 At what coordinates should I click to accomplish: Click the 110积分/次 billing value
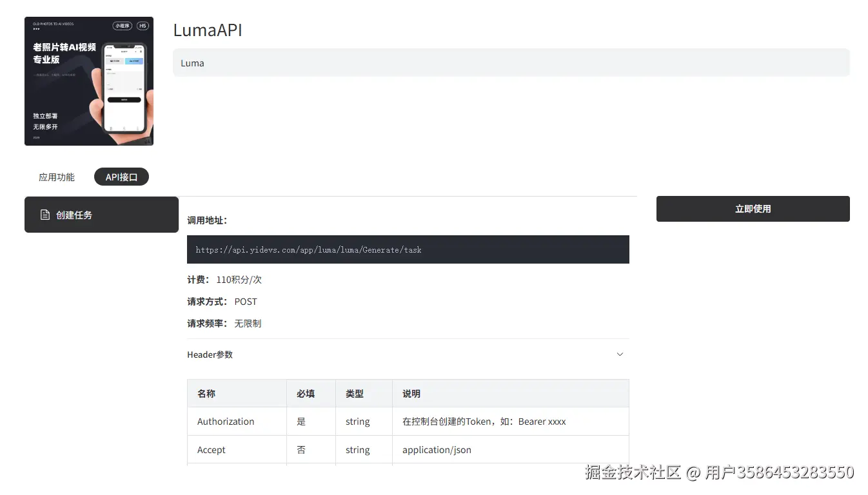tap(239, 280)
